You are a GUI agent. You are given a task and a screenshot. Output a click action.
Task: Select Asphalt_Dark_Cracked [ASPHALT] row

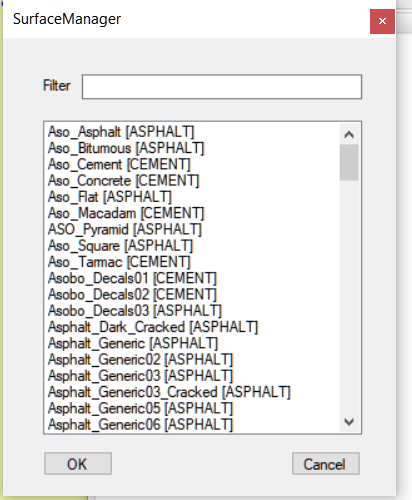click(x=153, y=327)
